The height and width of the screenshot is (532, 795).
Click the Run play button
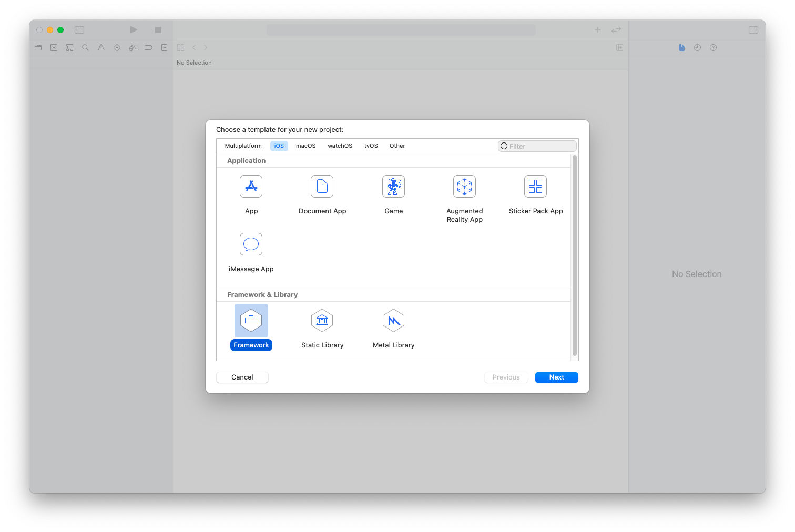click(x=134, y=30)
